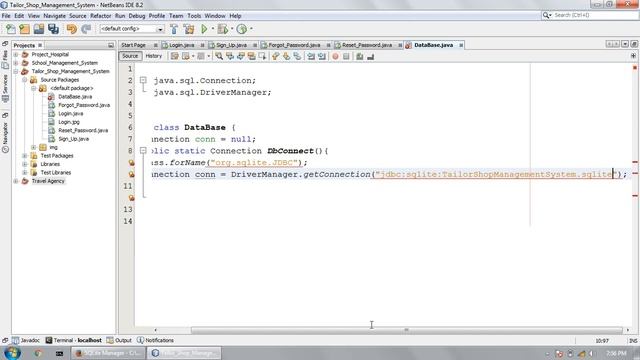Open the Tools menu
The image size is (640, 360).
click(x=194, y=16)
